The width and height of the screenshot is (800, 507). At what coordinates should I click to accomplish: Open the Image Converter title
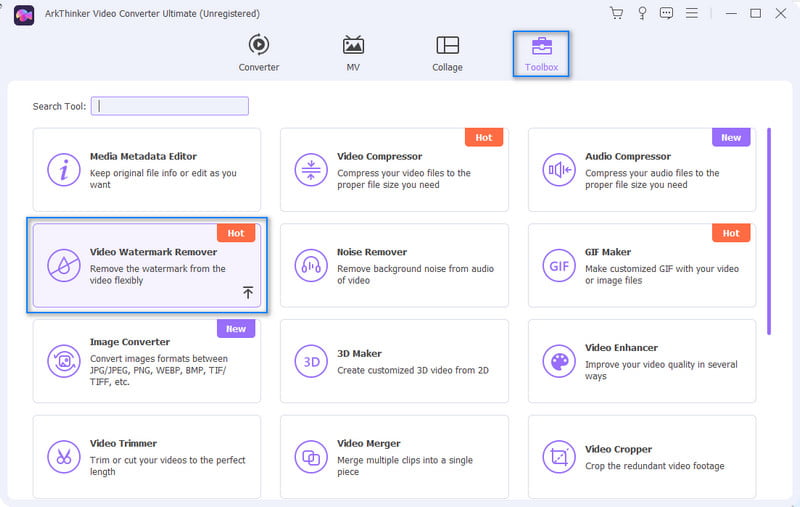point(130,342)
